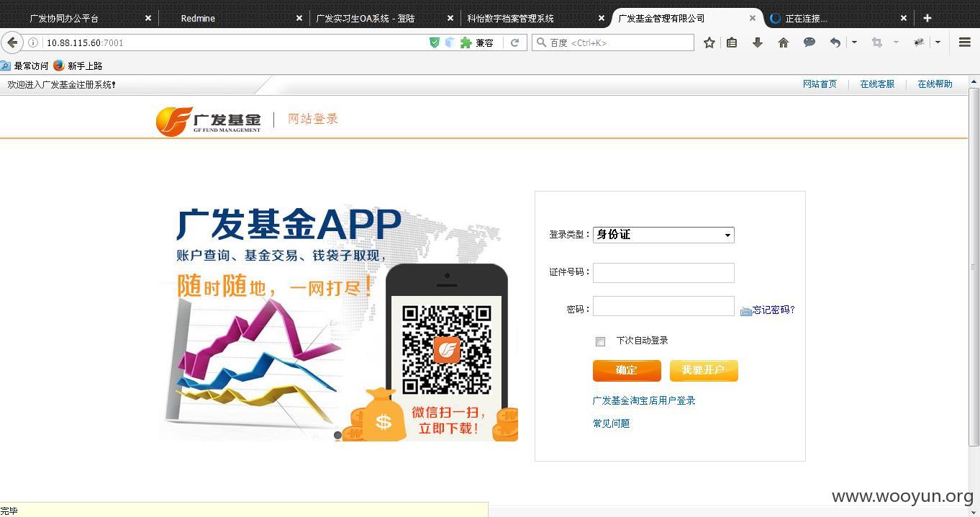Open the 在线客服 link

(x=877, y=84)
